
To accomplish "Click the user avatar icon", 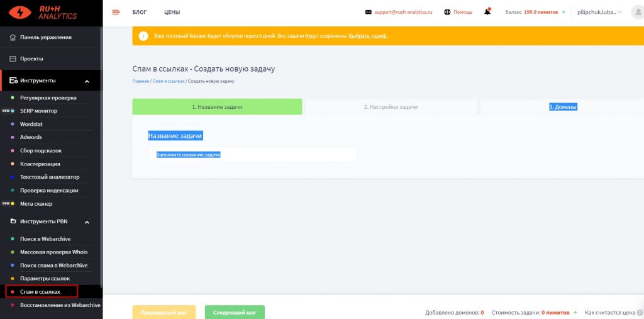I will tap(636, 12).
